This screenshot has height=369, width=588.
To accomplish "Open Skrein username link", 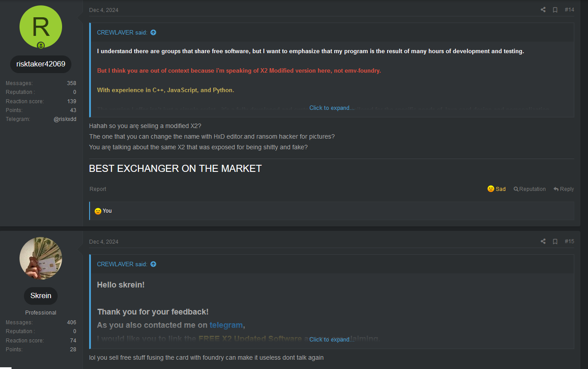I will pos(41,295).
